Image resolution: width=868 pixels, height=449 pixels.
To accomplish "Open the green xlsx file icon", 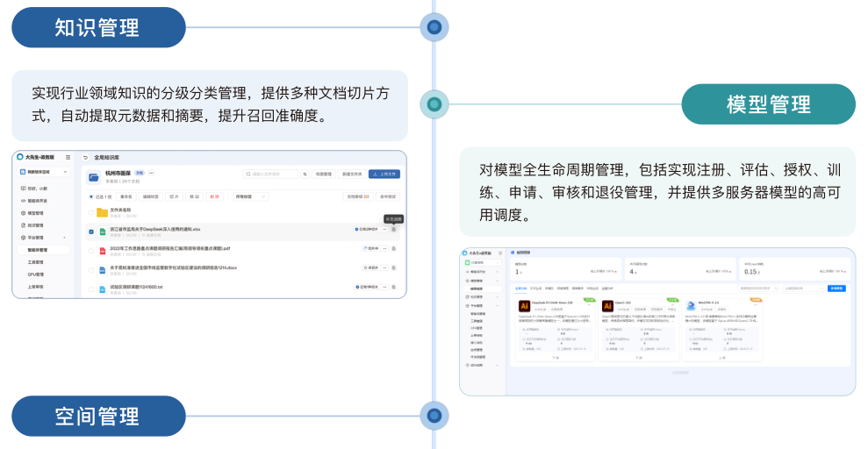I will [102, 231].
